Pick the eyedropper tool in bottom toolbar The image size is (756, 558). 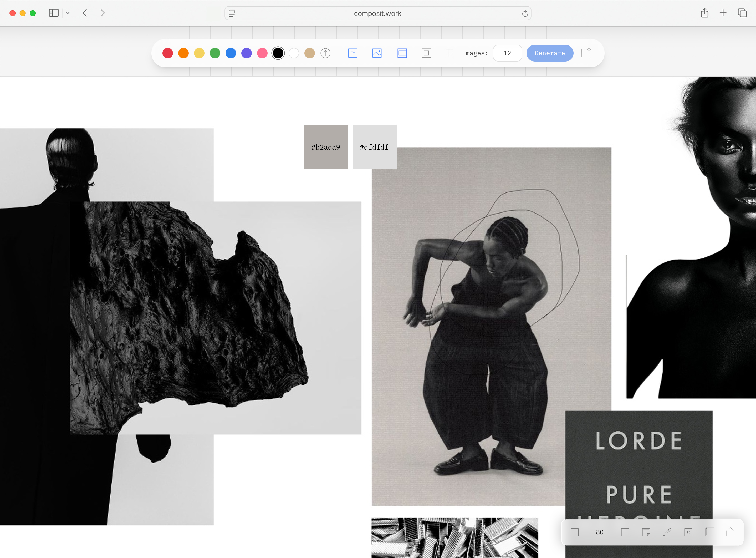click(667, 532)
